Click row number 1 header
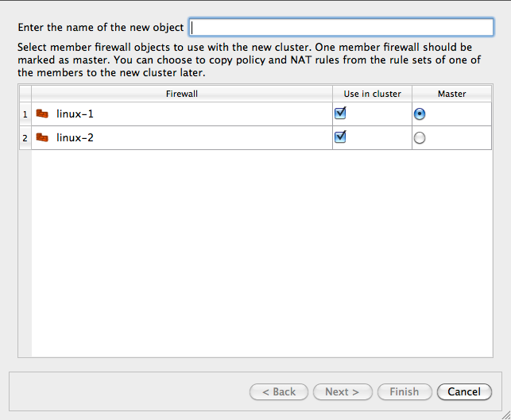 (25, 114)
